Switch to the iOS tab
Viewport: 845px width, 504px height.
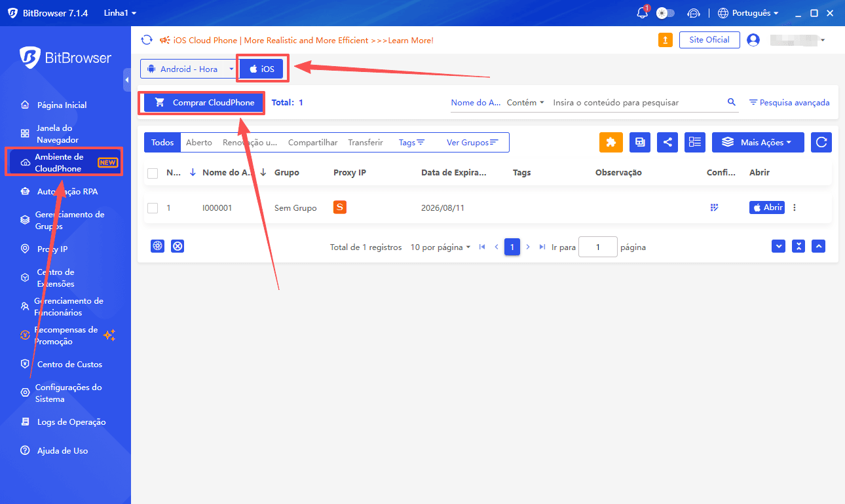point(261,69)
